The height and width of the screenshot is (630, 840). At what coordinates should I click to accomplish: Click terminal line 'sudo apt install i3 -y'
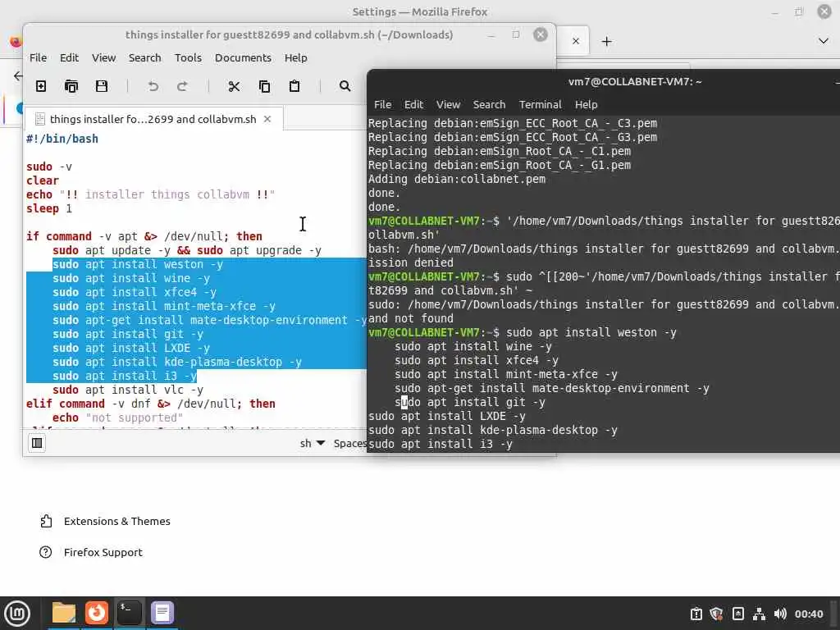coord(441,444)
